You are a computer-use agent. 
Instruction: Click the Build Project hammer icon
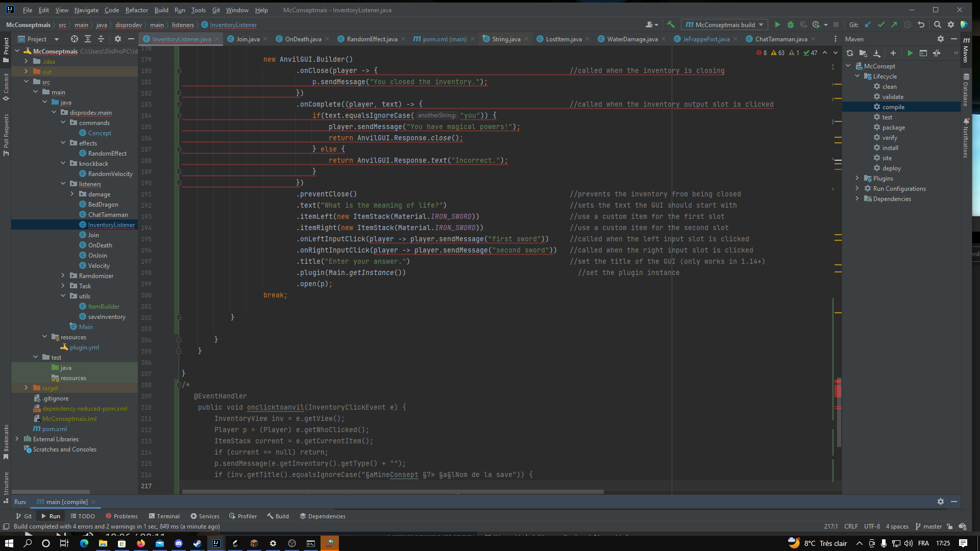(x=671, y=24)
